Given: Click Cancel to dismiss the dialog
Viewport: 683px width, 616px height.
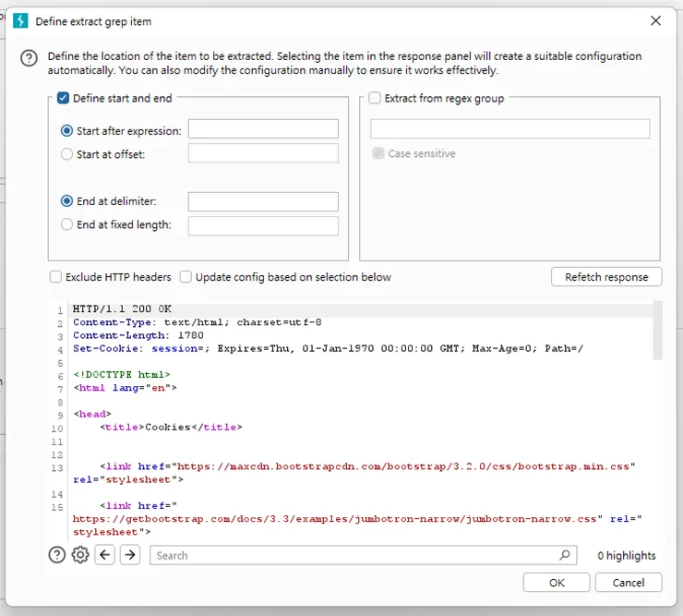Looking at the screenshot, I should (629, 583).
